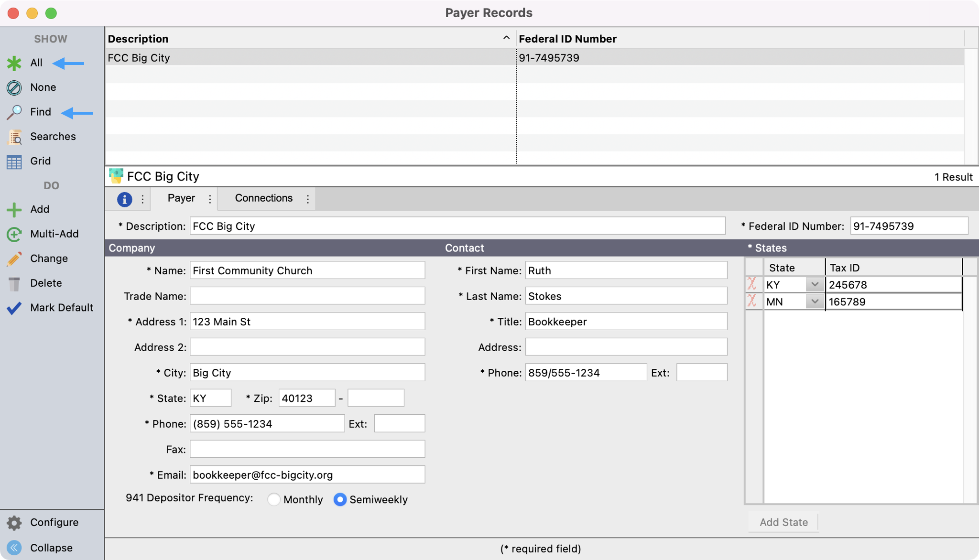Click the All records asterisk icon
The height and width of the screenshot is (560, 979).
pyautogui.click(x=14, y=63)
